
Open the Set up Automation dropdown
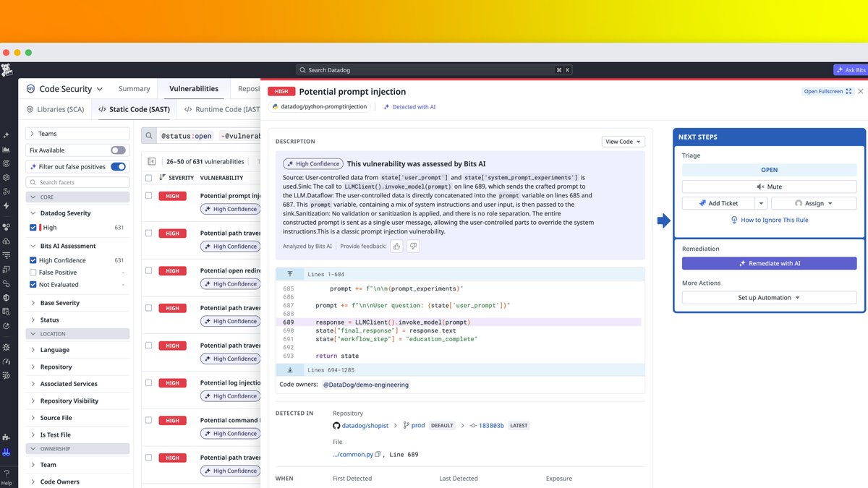769,298
